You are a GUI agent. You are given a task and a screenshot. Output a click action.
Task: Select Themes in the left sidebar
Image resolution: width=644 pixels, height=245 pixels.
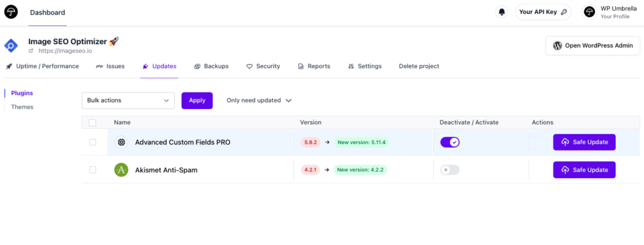click(22, 107)
